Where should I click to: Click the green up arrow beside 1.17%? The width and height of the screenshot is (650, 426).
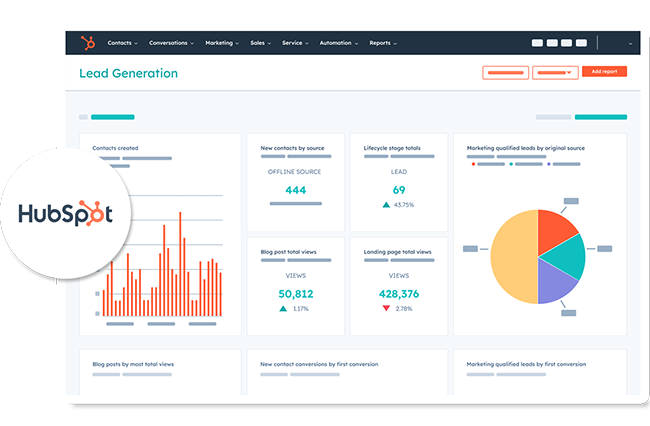(283, 309)
